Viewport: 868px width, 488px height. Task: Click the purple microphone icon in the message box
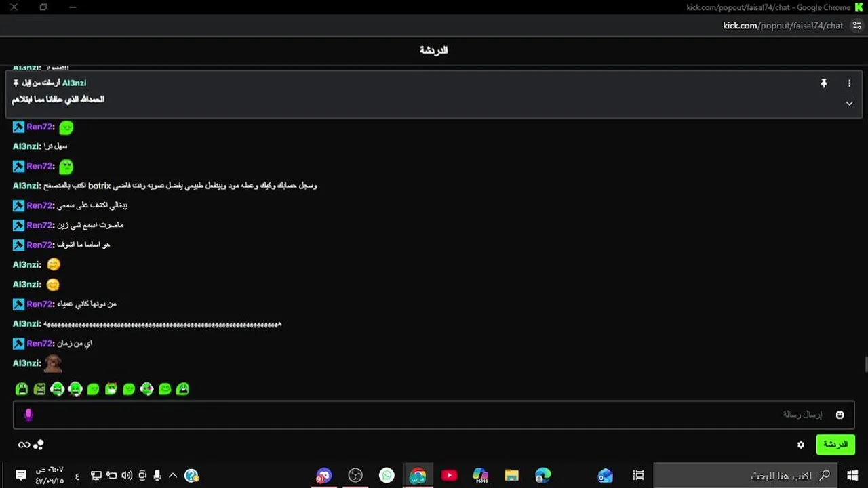pyautogui.click(x=28, y=414)
